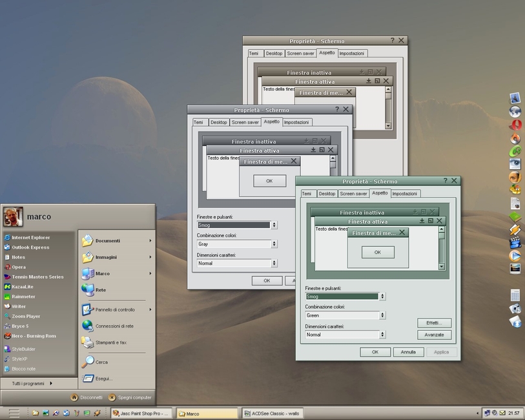Open Combinazione colori Green dropdown
This screenshot has width=525, height=420.
382,315
